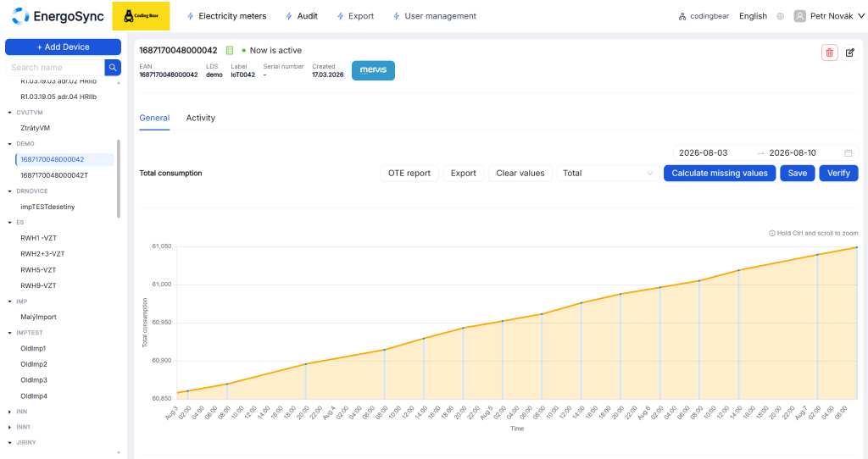Collapse the DEMO tree group

[10, 144]
